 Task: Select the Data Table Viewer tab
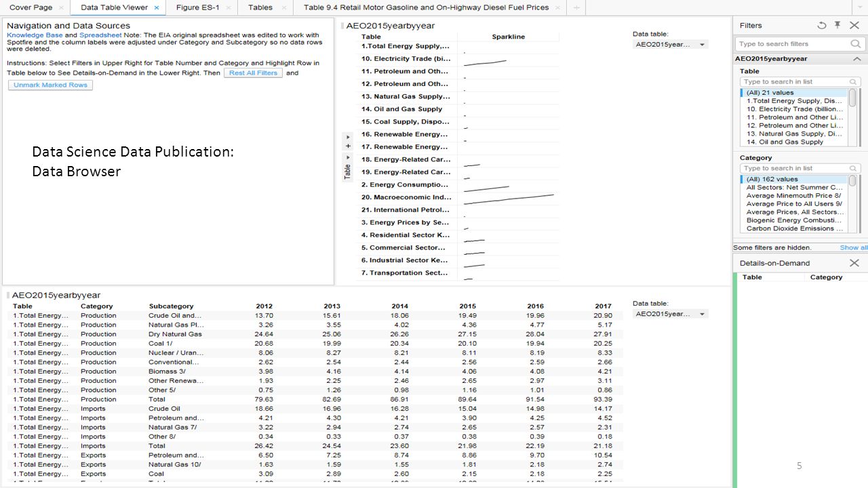(113, 7)
